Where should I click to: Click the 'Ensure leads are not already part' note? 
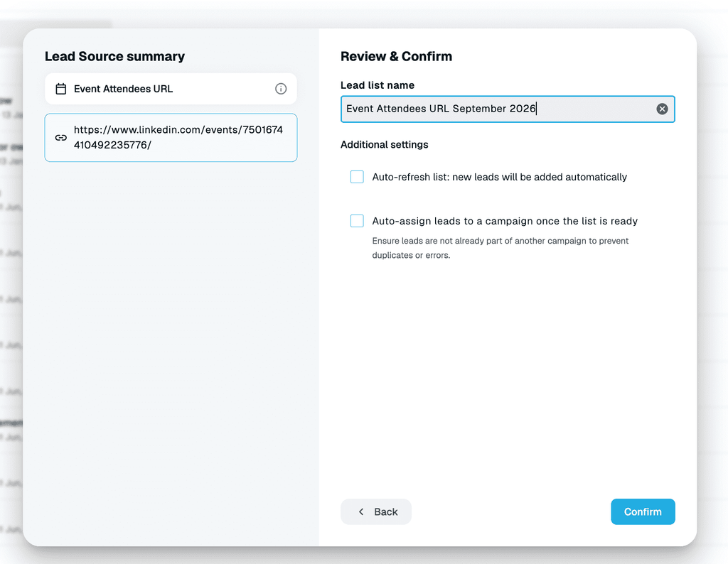click(x=500, y=248)
